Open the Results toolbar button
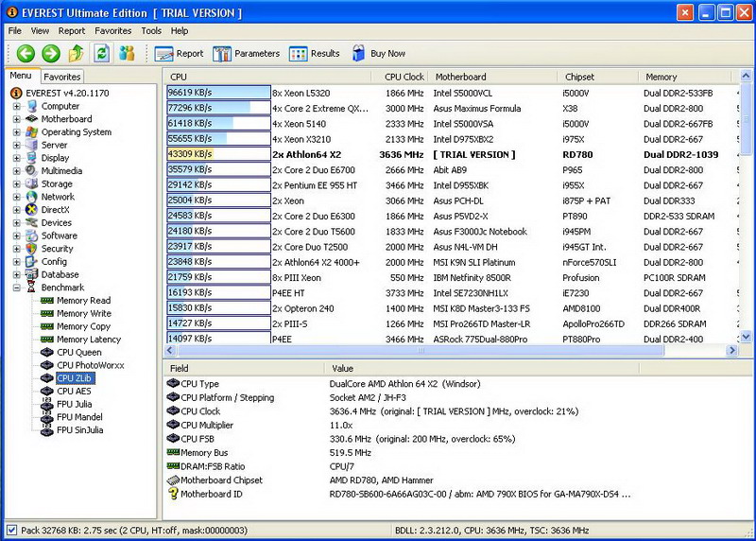756x541 pixels. (315, 54)
